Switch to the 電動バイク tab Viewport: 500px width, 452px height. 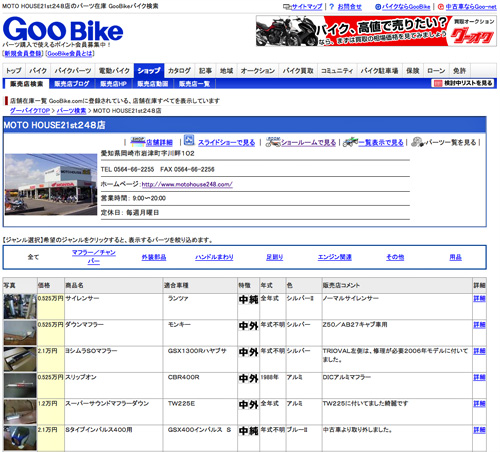click(114, 71)
